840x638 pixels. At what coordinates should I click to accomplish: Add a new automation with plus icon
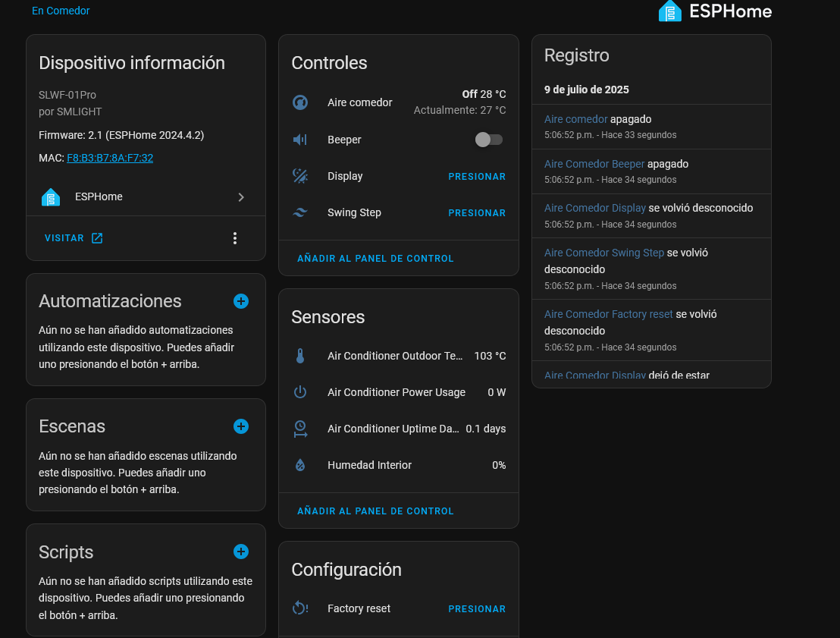pos(241,301)
